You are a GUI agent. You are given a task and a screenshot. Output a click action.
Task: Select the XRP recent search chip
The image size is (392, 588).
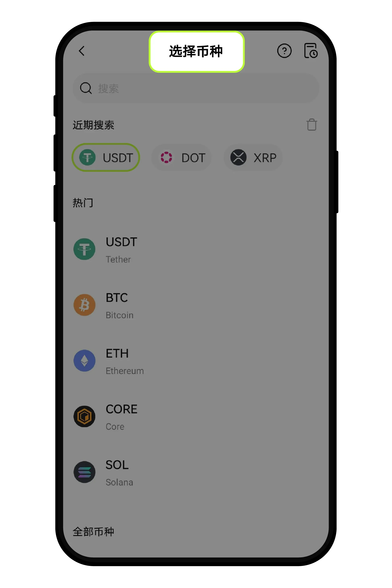click(x=253, y=157)
